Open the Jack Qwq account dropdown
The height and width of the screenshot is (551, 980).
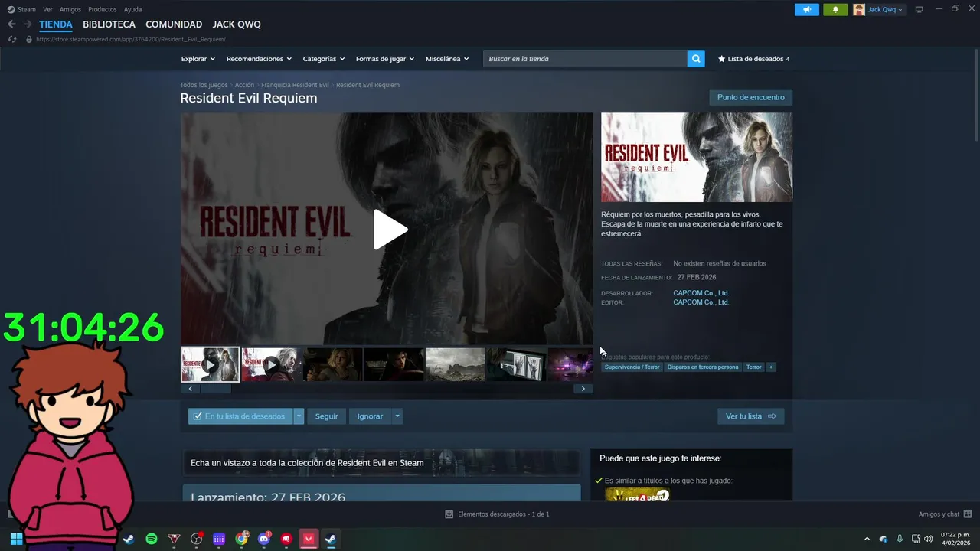coord(885,9)
